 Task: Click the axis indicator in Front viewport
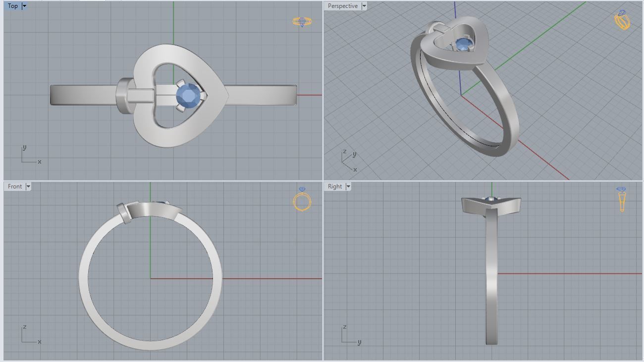click(31, 335)
